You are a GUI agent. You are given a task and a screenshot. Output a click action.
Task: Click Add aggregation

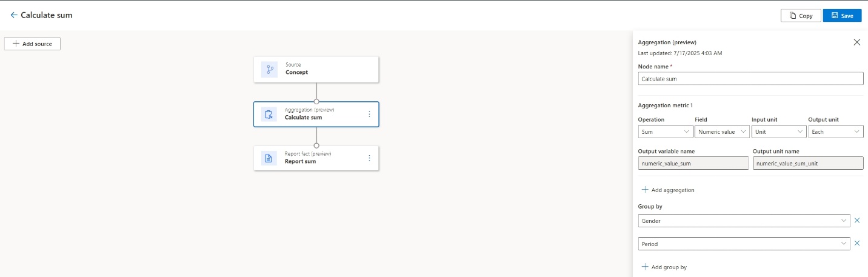point(667,190)
